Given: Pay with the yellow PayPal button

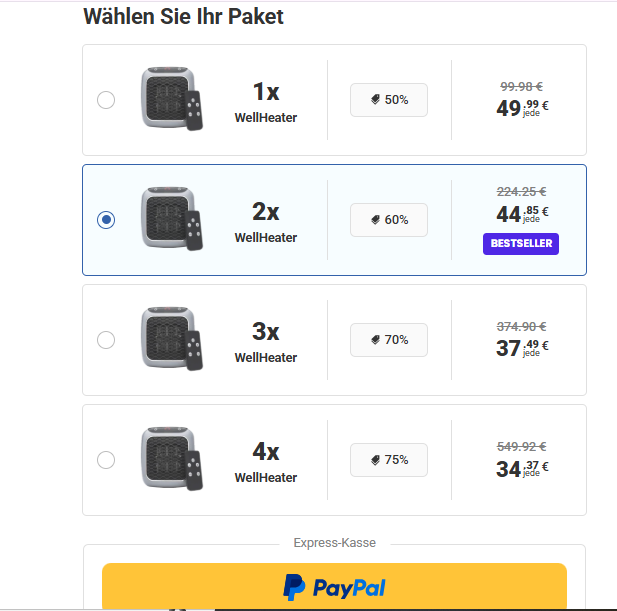Looking at the screenshot, I should click(x=334, y=587).
